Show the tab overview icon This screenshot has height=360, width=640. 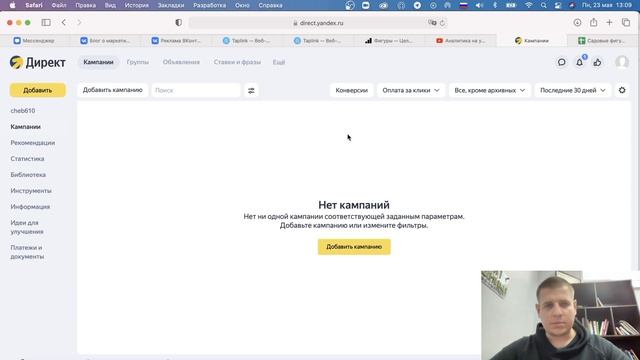click(626, 23)
